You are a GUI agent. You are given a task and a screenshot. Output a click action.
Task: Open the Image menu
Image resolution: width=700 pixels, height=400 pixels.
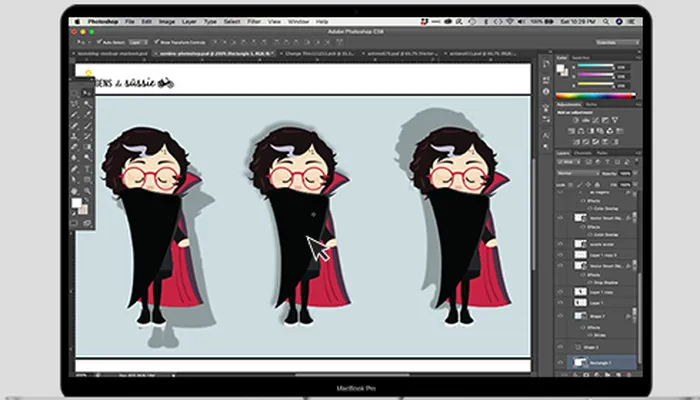(x=167, y=21)
